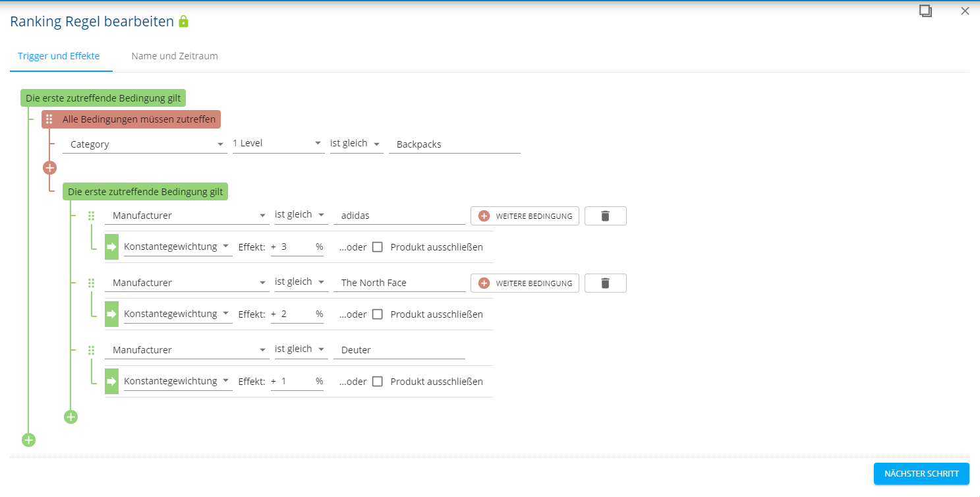
Task: Click effect percentage field showing 3
Action: [x=297, y=247]
